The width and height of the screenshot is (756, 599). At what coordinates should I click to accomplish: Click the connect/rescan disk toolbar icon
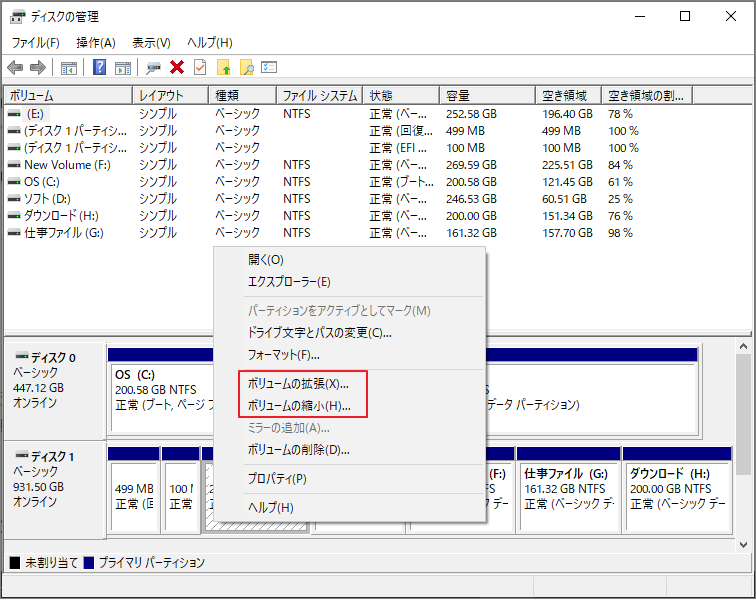click(x=153, y=68)
